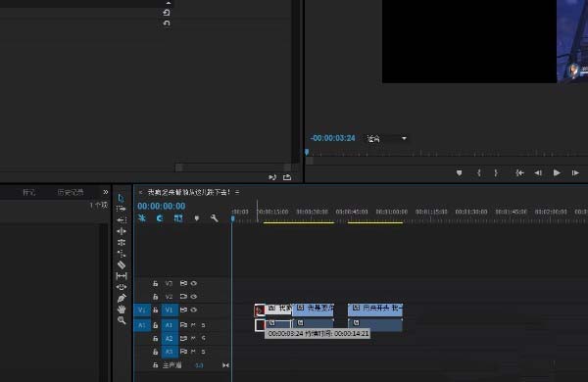Toggle A1 source patching indicator

click(x=142, y=325)
